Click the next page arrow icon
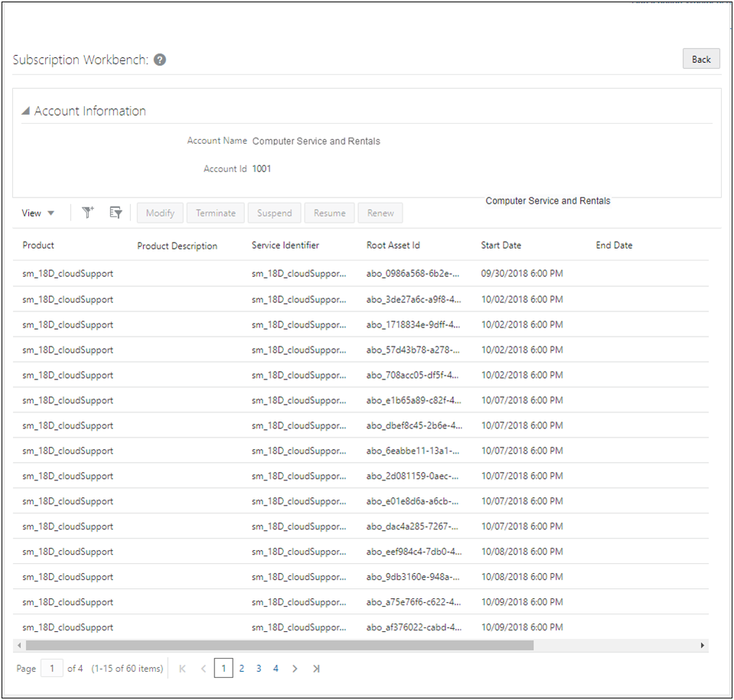This screenshot has width=734, height=700. coord(295,668)
